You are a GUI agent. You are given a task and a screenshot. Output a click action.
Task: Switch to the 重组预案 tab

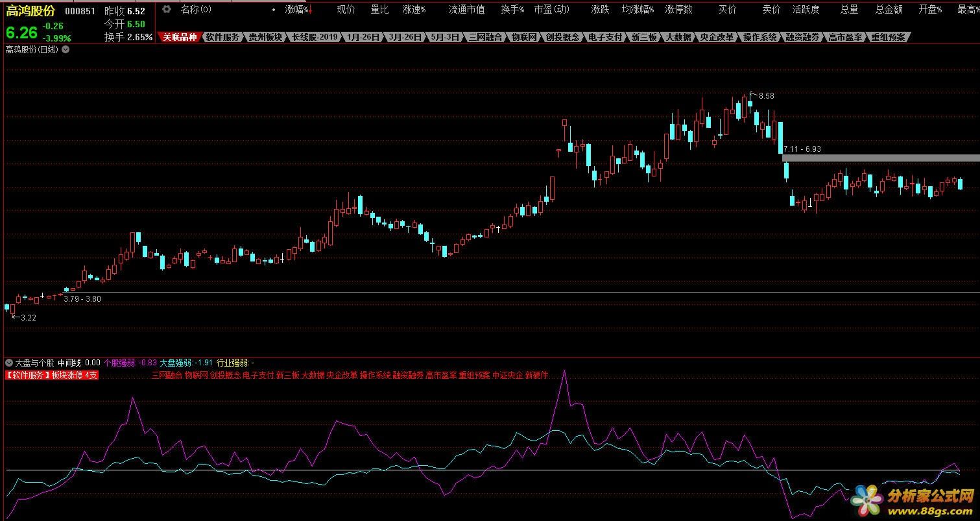click(888, 37)
